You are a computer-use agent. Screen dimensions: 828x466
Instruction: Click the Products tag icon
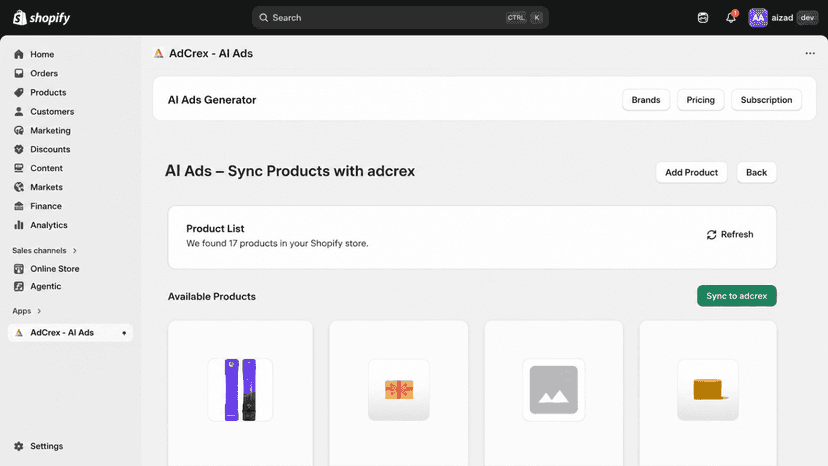click(19, 92)
